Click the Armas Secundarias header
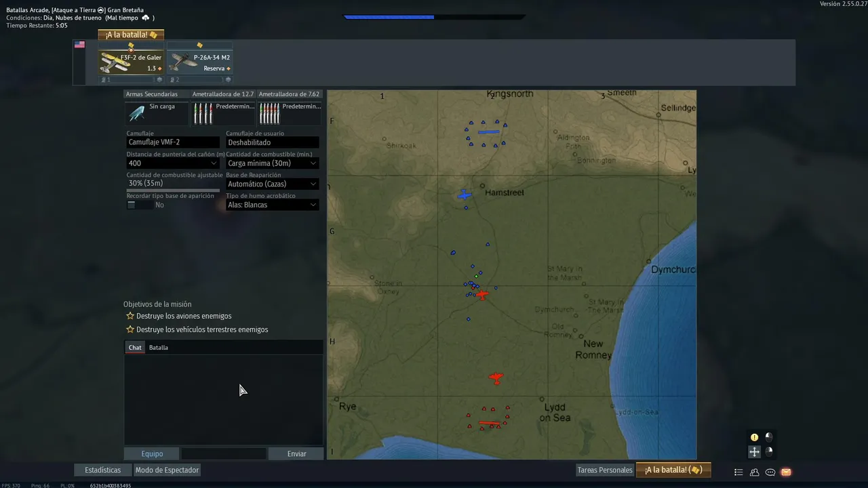The height and width of the screenshot is (488, 868). (151, 94)
